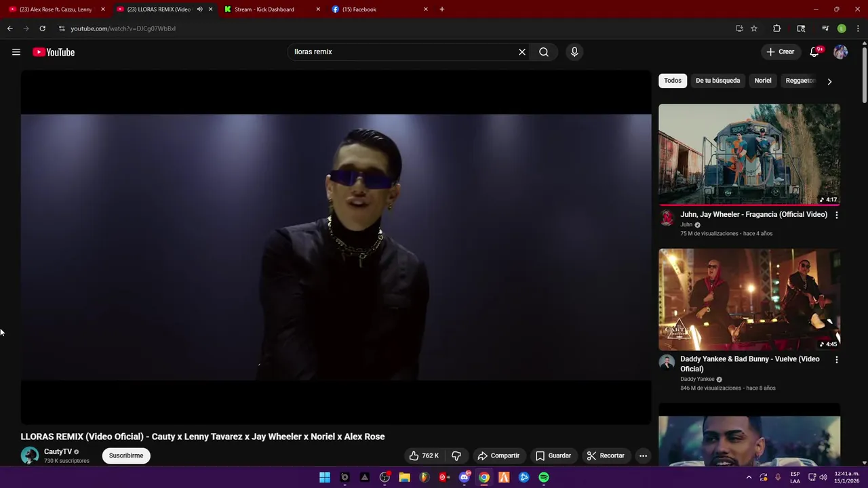The height and width of the screenshot is (488, 868).
Task: View site information in address bar
Action: click(x=62, y=28)
